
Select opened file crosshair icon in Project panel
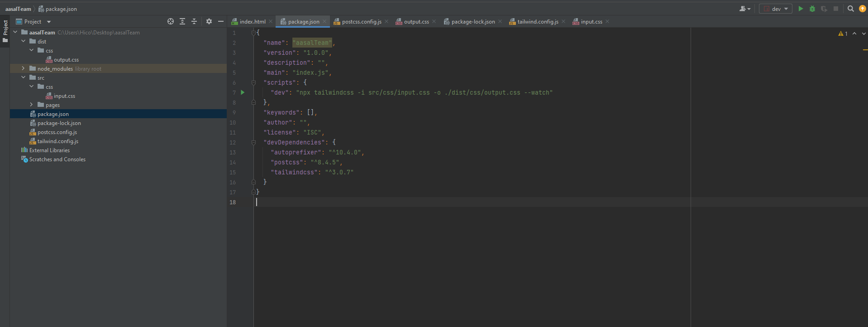171,21
